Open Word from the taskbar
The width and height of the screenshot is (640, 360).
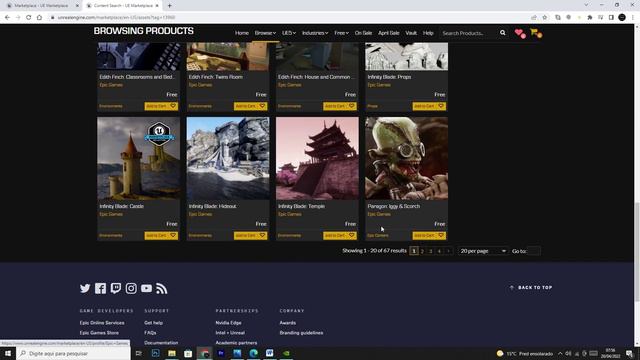pos(270,353)
